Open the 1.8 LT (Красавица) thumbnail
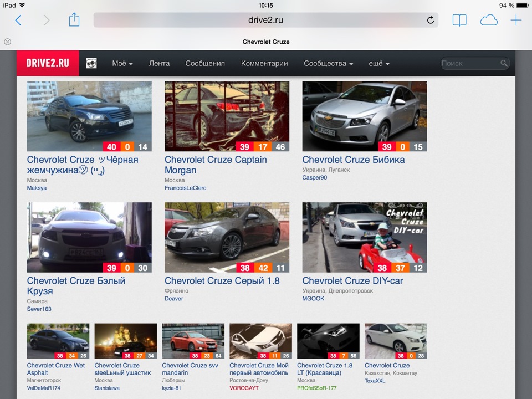 pyautogui.click(x=328, y=341)
